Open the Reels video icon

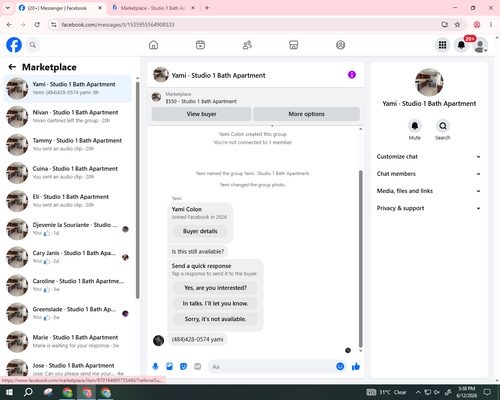(x=200, y=45)
